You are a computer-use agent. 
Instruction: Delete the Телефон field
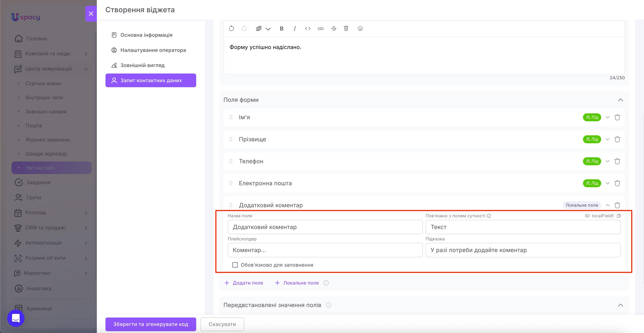pyautogui.click(x=617, y=161)
